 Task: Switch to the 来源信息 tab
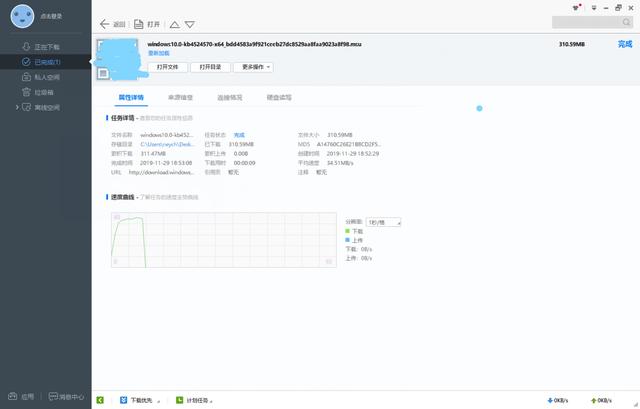pyautogui.click(x=180, y=97)
